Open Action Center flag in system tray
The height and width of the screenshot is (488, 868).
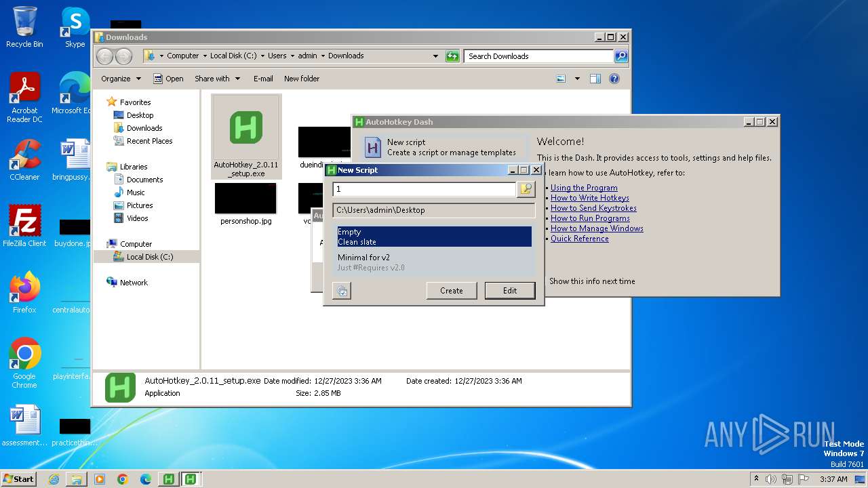pos(804,479)
